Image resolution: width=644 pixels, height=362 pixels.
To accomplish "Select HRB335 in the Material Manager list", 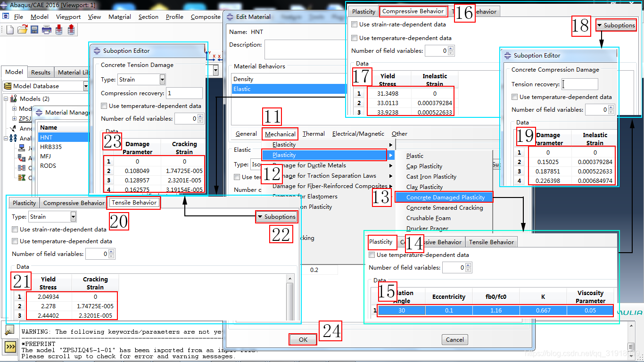I will [50, 147].
